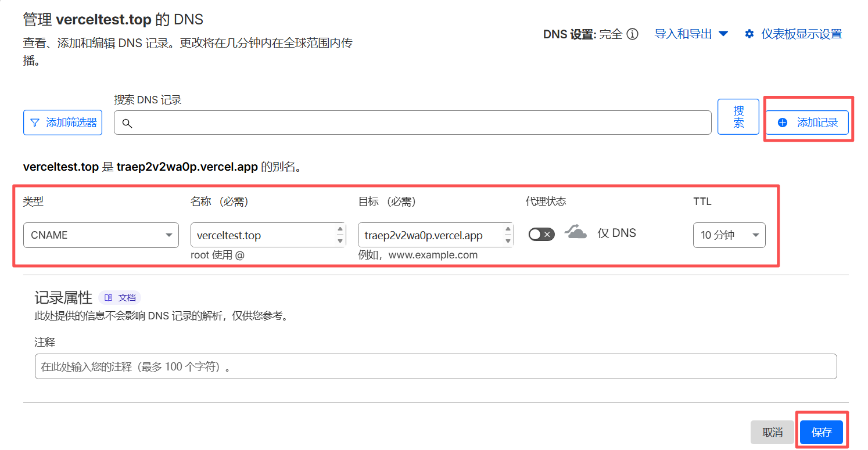The width and height of the screenshot is (868, 450).
Task: Click the 注释 comment input field
Action: point(436,366)
